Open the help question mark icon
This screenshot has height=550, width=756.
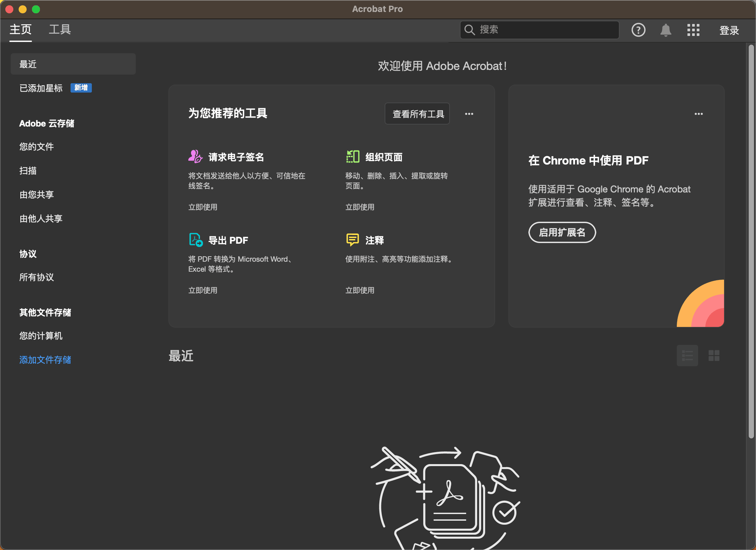point(638,30)
